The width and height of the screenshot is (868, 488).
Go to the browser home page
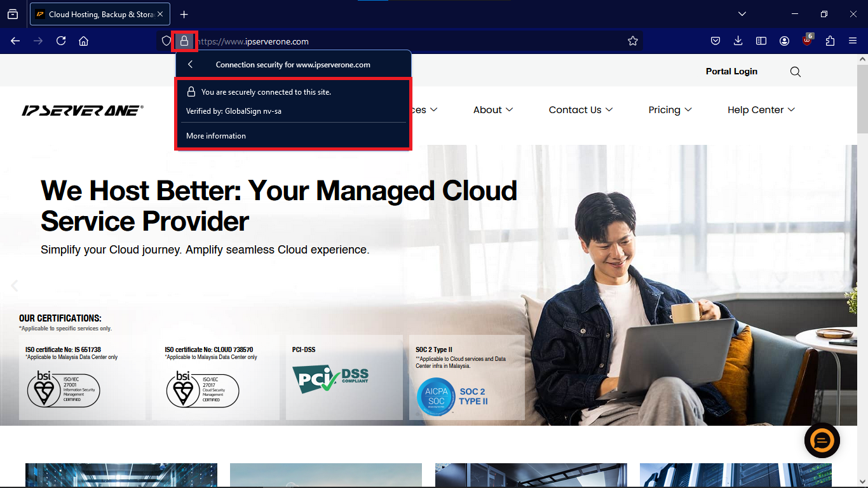point(83,41)
